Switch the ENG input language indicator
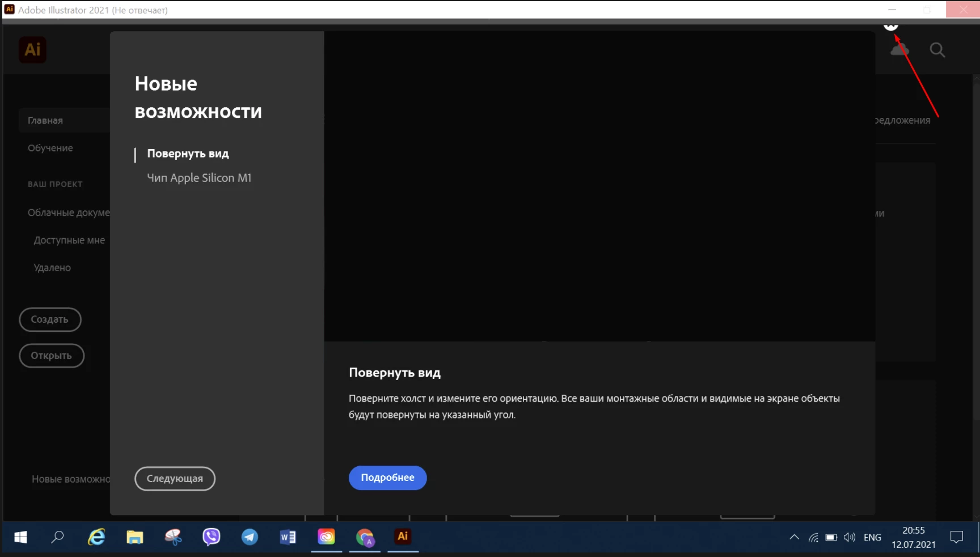980x557 pixels. point(872,538)
